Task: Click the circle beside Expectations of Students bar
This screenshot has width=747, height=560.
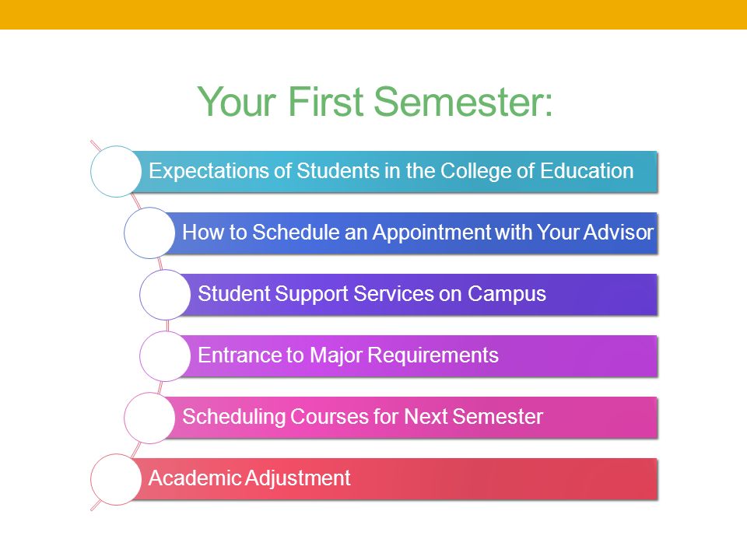Action: tap(116, 171)
